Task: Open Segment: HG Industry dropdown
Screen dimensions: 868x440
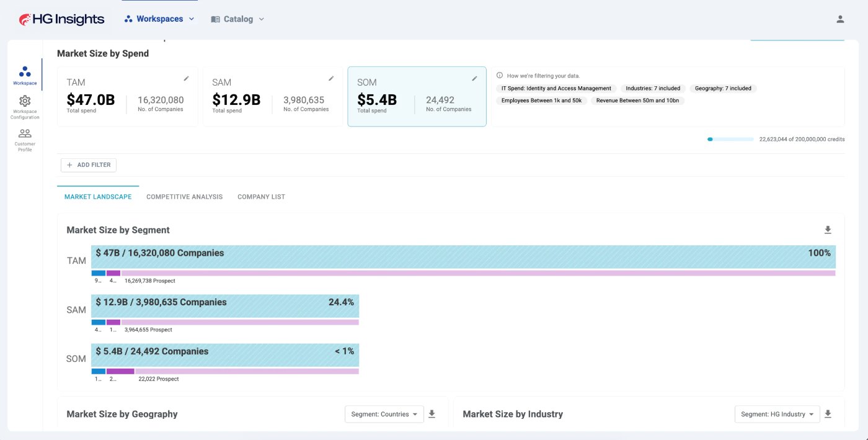Action: [777, 414]
